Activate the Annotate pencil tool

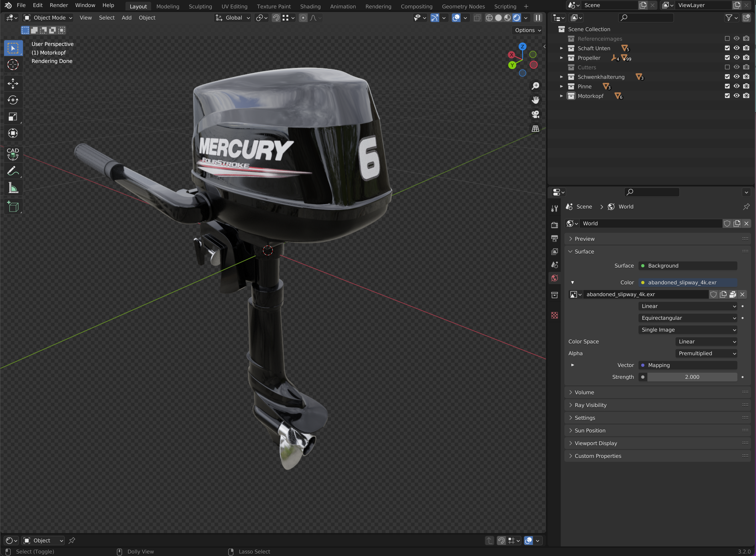(x=13, y=171)
